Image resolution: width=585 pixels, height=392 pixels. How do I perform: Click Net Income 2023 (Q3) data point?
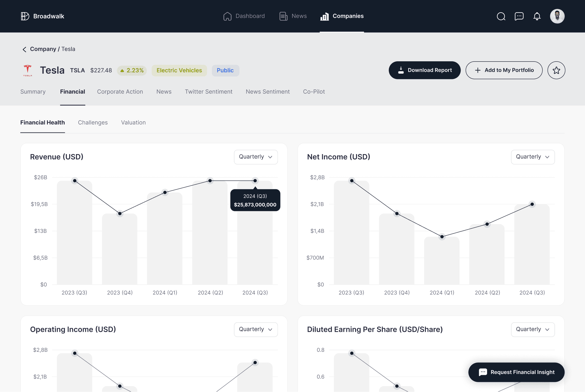[x=352, y=181]
